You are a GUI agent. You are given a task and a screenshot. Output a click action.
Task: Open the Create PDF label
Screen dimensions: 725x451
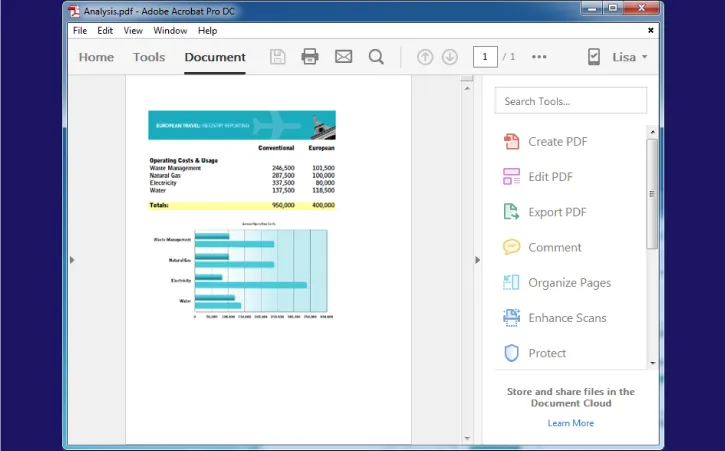click(x=558, y=142)
